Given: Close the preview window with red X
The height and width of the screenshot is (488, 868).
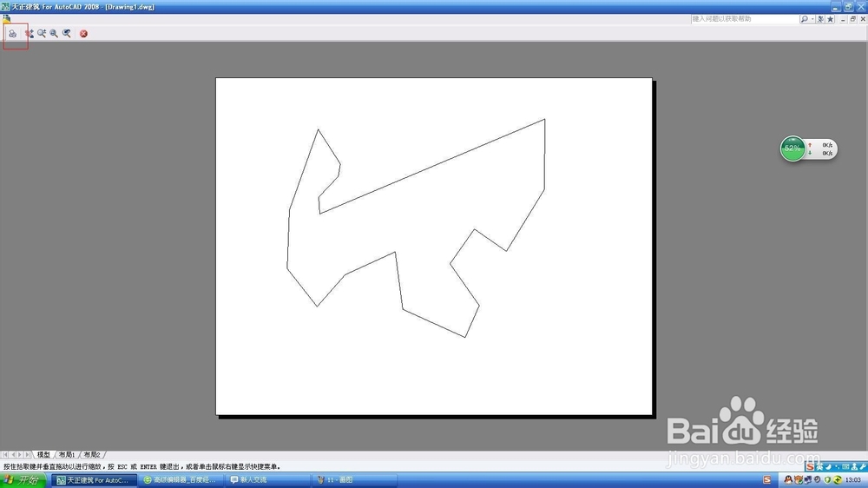Looking at the screenshot, I should (x=83, y=34).
